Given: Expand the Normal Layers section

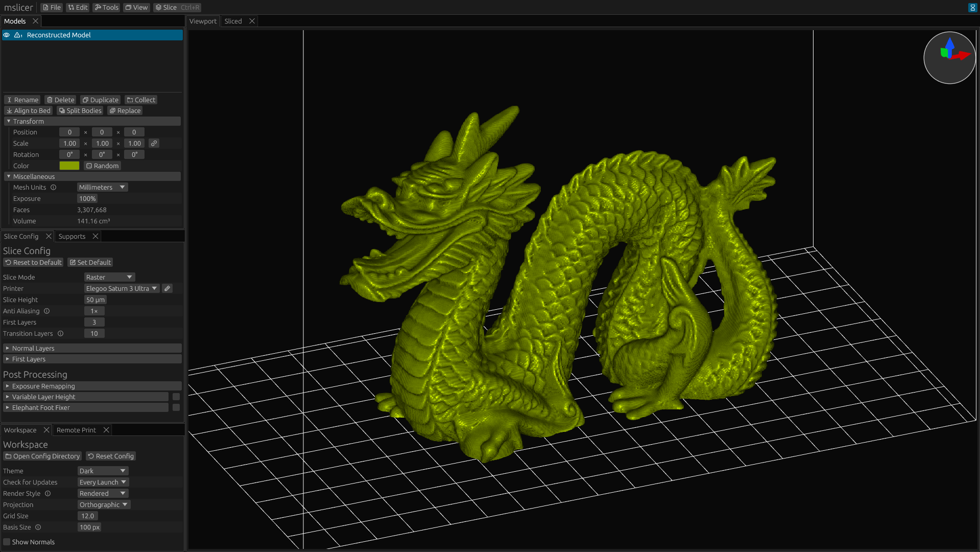Looking at the screenshot, I should click(x=92, y=349).
